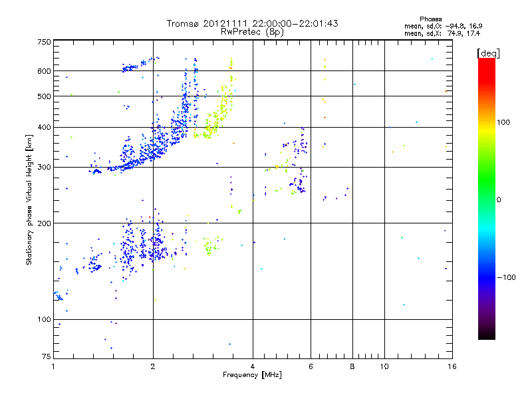Click the Tromsø date and time plot title
Image resolution: width=532 pixels, height=399 pixels.
[253, 23]
